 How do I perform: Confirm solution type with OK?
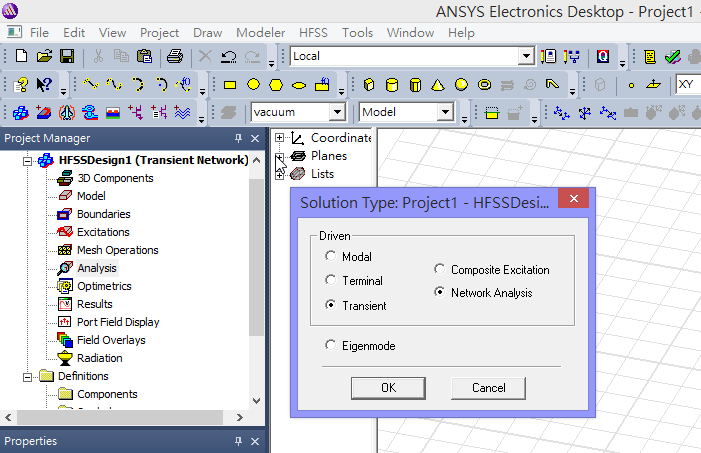point(388,388)
